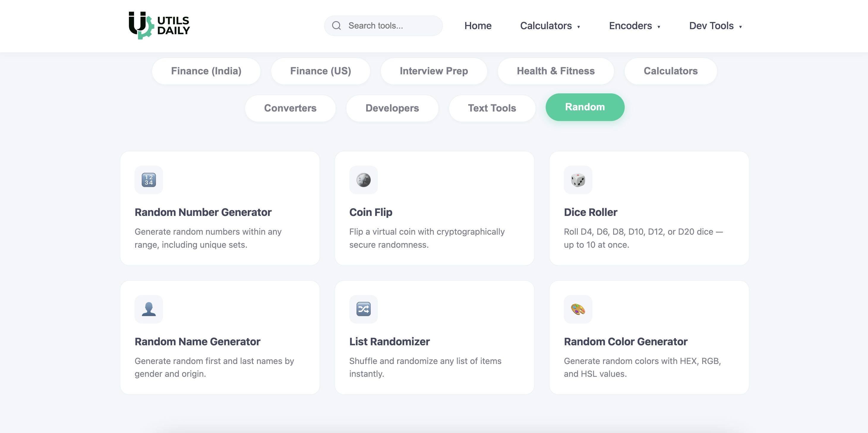
Task: Open the Coin Flip title link
Action: click(371, 212)
